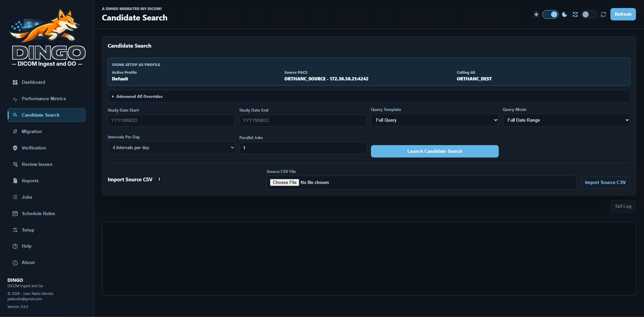Click the circular arrows auto-refresh icon
This screenshot has height=317, width=644.
tap(603, 14)
